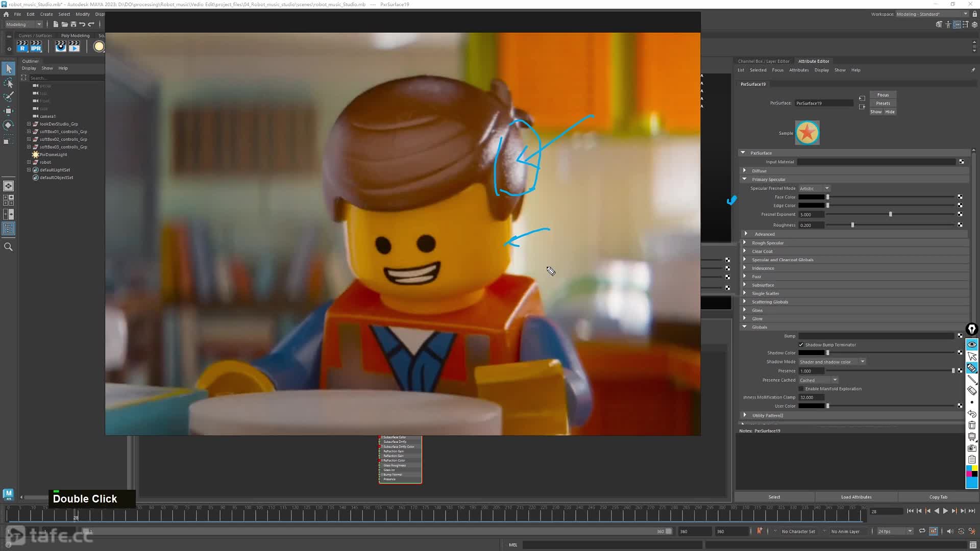The image size is (980, 551).
Task: Activate the Select tool in the toolbox
Action: tap(9, 68)
